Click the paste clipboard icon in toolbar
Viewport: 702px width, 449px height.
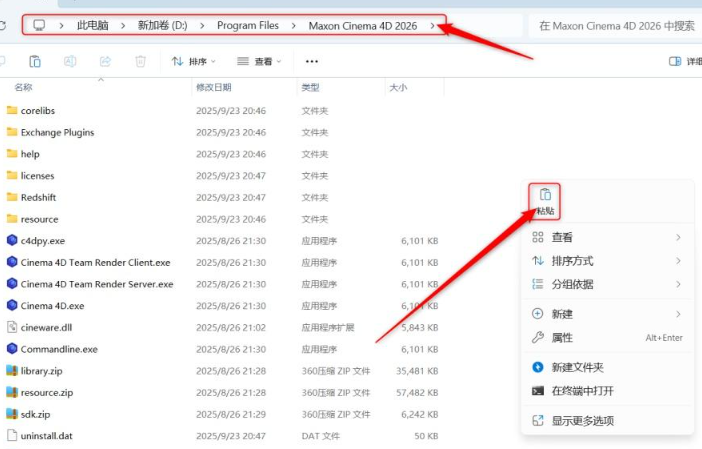coord(34,61)
